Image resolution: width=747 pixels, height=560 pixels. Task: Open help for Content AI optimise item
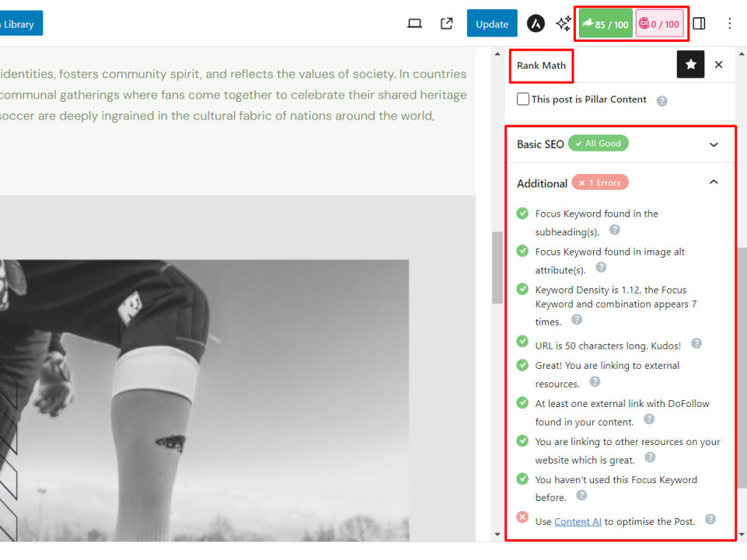710,519
